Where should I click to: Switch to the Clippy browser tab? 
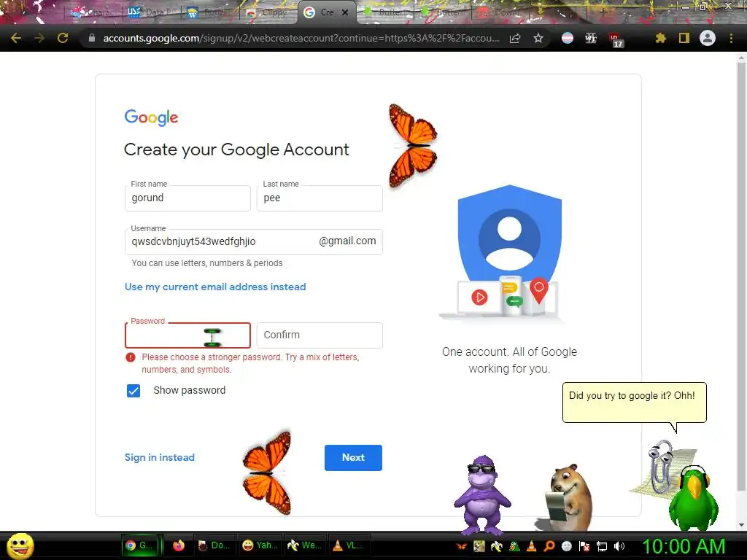(x=268, y=12)
